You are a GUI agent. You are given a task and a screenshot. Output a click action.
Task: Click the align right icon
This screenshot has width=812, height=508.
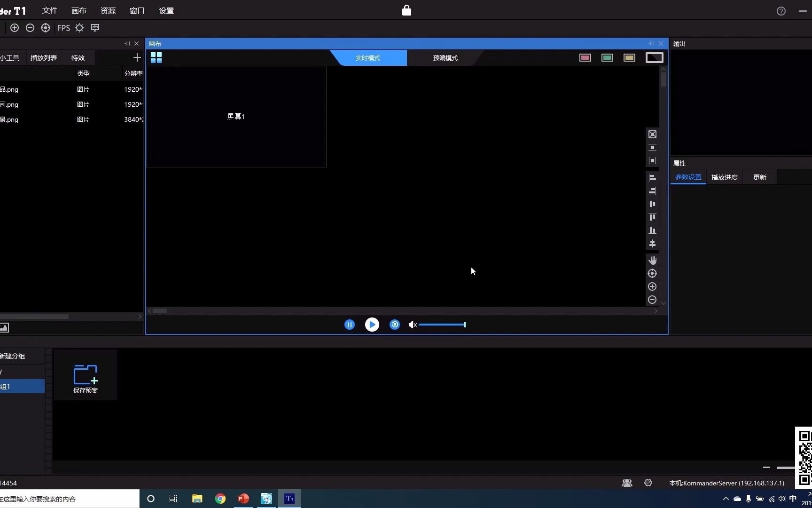pos(652,191)
